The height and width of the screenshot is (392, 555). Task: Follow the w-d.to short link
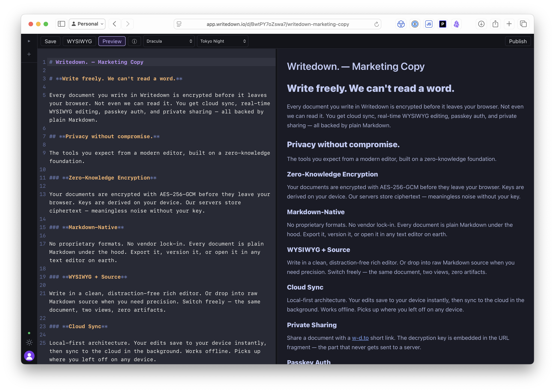pos(360,338)
